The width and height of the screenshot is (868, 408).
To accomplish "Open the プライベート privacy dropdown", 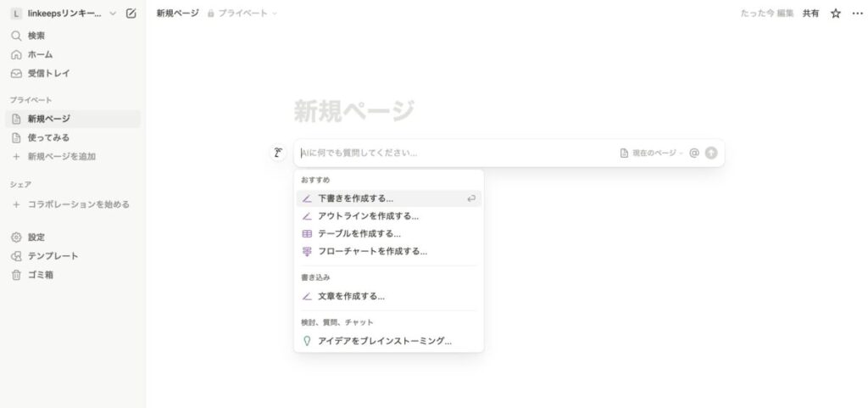I will tap(242, 14).
